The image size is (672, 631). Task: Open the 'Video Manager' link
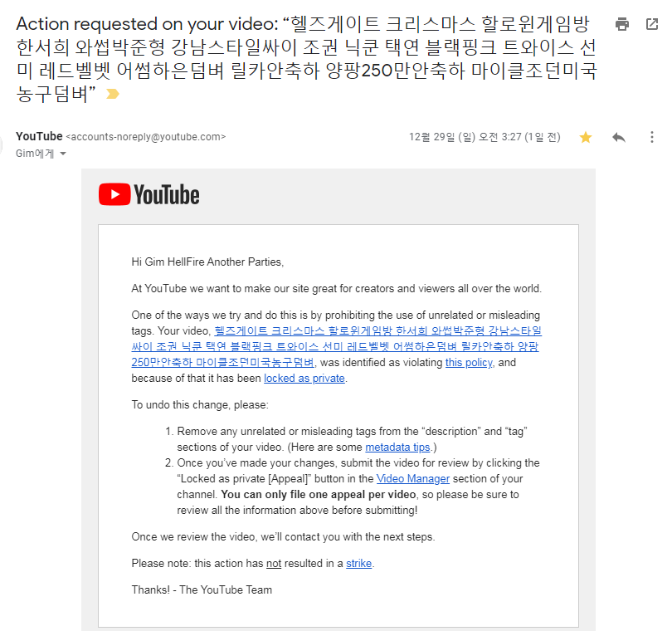pos(413,479)
